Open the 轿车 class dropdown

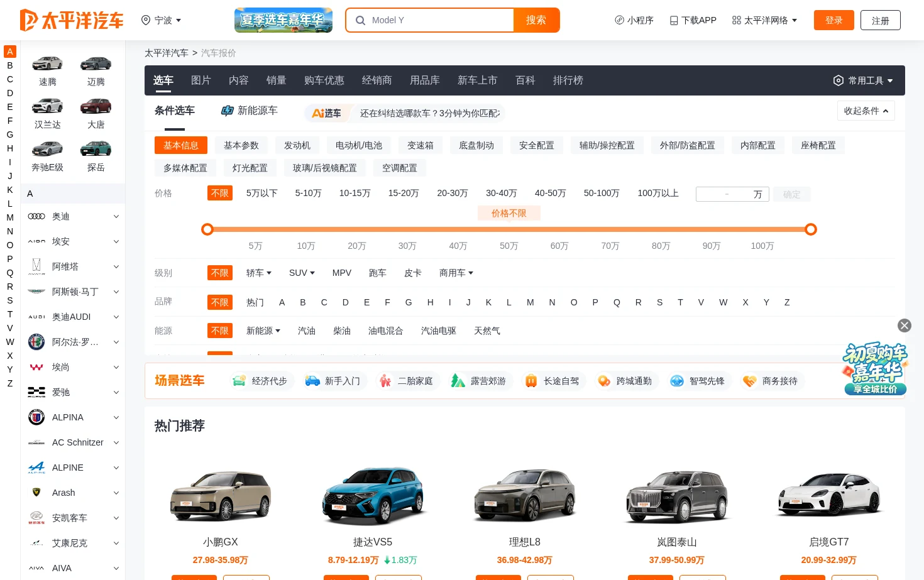[x=259, y=273]
